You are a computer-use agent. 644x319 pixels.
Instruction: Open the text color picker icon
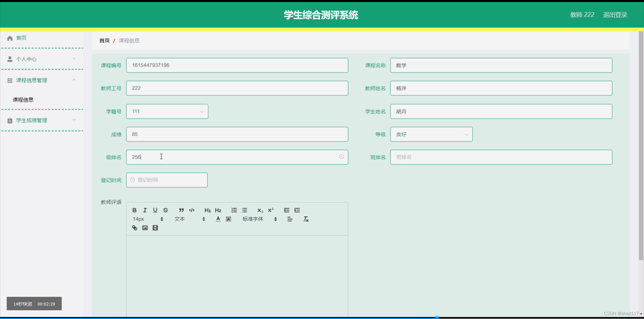point(218,219)
